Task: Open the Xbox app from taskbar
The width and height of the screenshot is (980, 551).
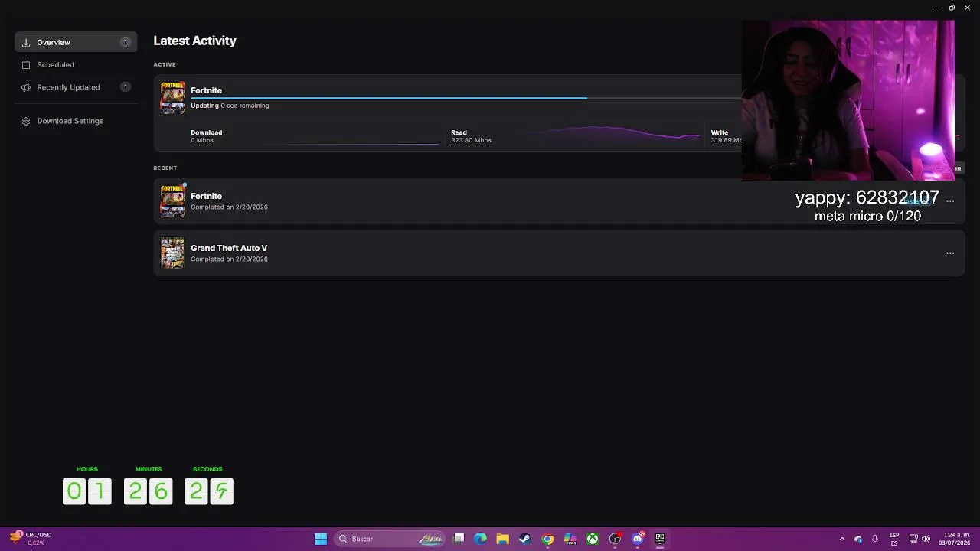Action: pos(593,539)
